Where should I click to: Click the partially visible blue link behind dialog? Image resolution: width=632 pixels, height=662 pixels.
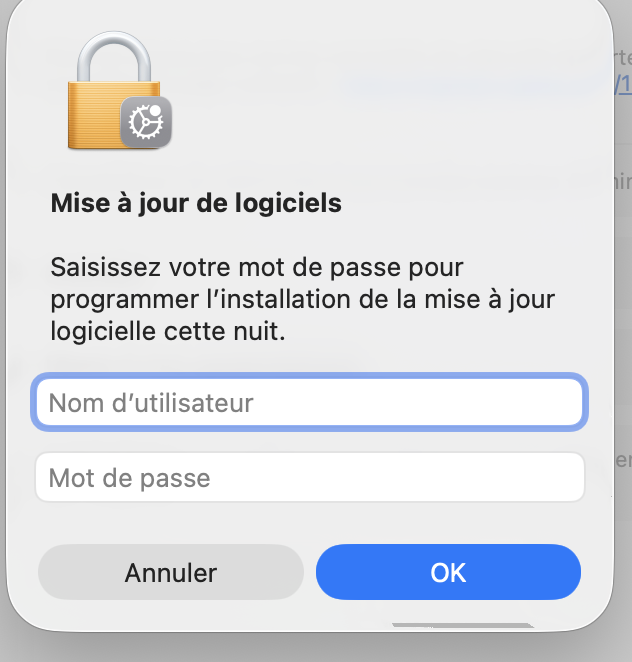(x=624, y=84)
